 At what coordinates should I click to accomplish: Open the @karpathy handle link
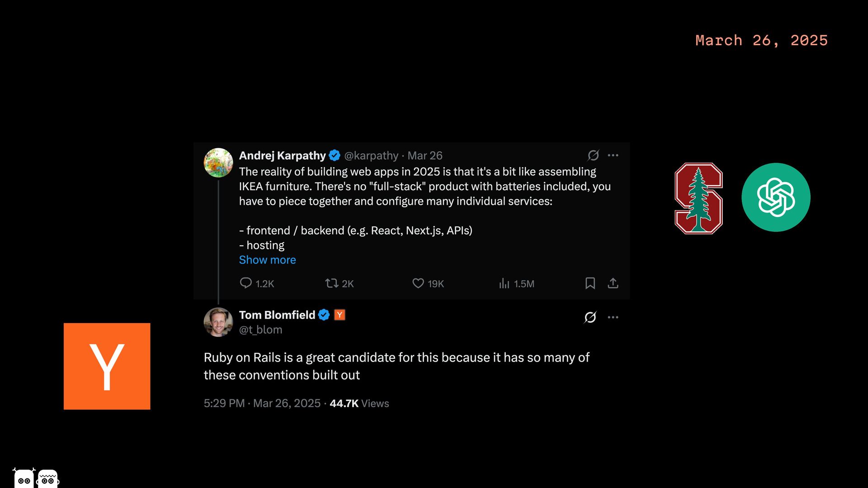371,155
